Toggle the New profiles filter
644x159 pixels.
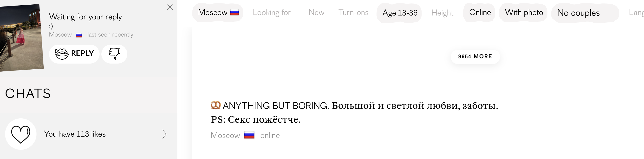[316, 12]
